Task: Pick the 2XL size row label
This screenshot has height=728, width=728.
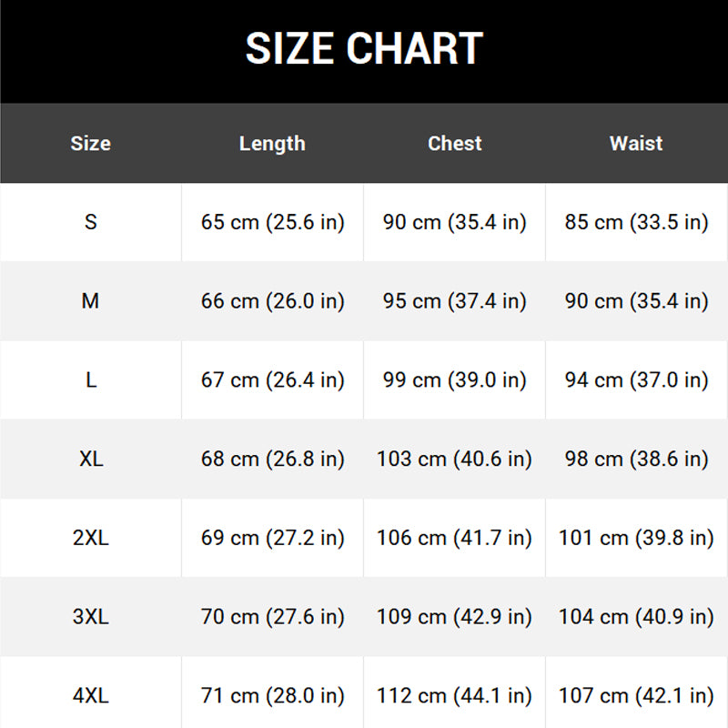Action: [x=90, y=538]
